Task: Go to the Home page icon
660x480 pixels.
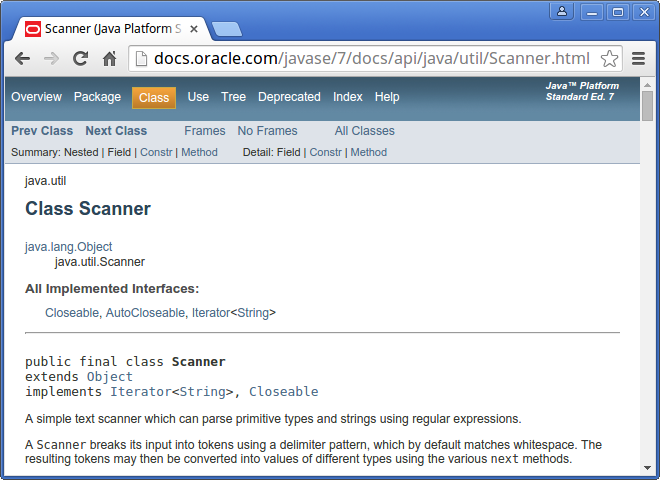Action: point(109,59)
